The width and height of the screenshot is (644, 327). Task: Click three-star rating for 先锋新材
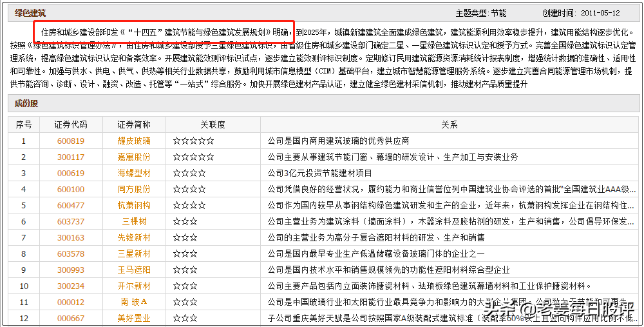pos(185,238)
